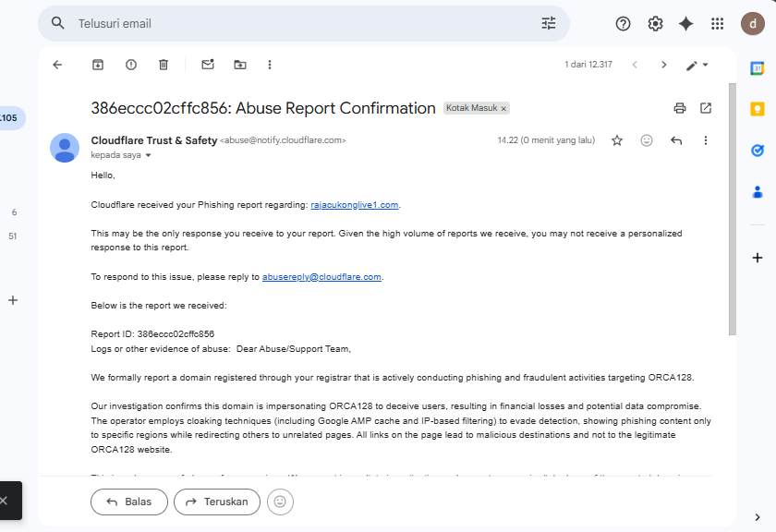
Task: Delete this email with trash icon
Action: 164,65
